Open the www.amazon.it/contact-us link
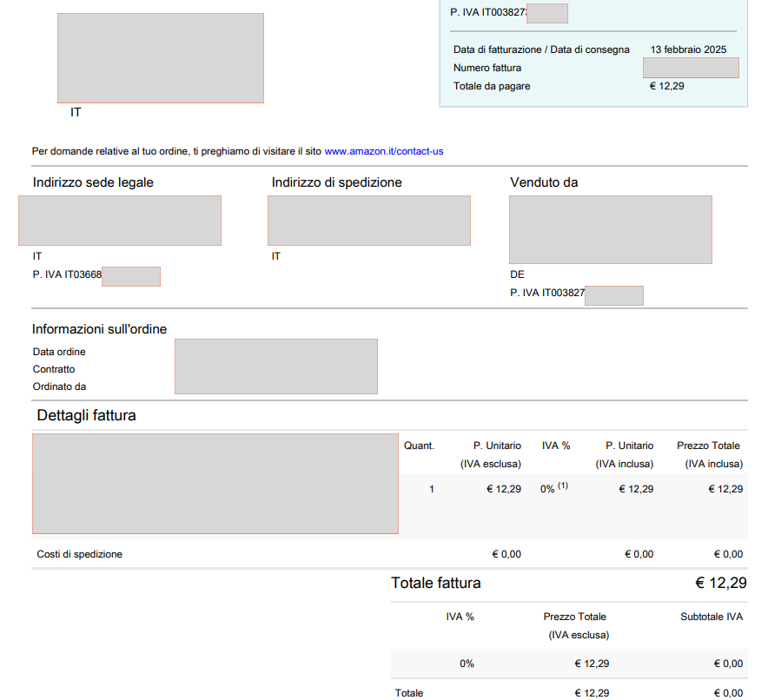The image size is (768, 700). [x=383, y=151]
